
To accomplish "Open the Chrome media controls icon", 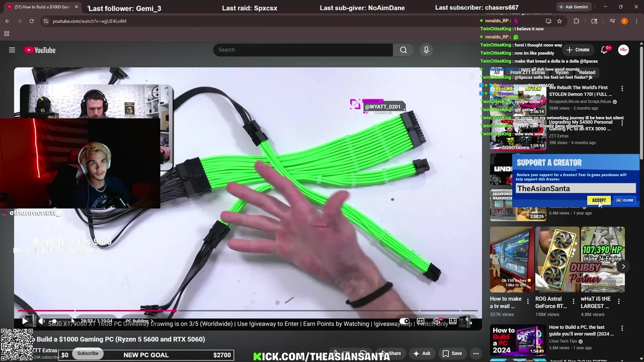I will (612, 21).
